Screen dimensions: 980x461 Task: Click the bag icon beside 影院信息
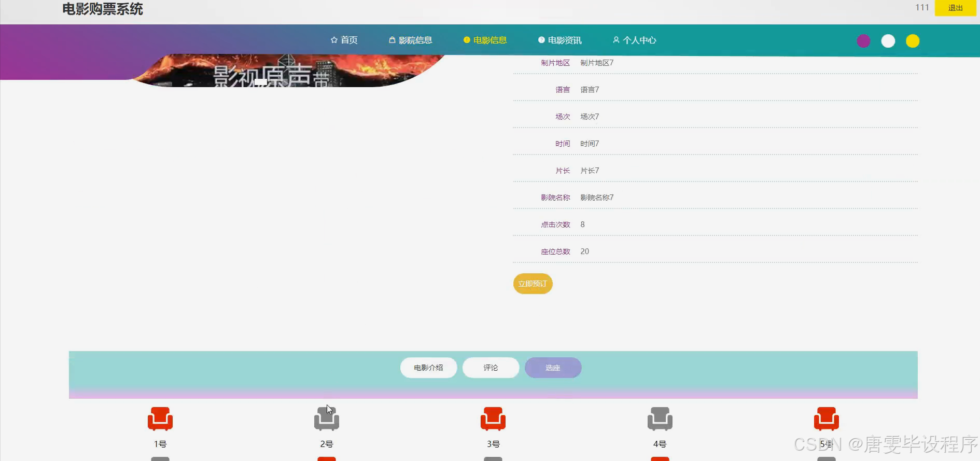(x=392, y=40)
